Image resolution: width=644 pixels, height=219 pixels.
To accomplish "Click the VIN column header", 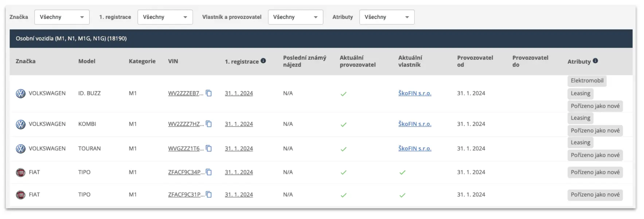I will click(x=173, y=61).
